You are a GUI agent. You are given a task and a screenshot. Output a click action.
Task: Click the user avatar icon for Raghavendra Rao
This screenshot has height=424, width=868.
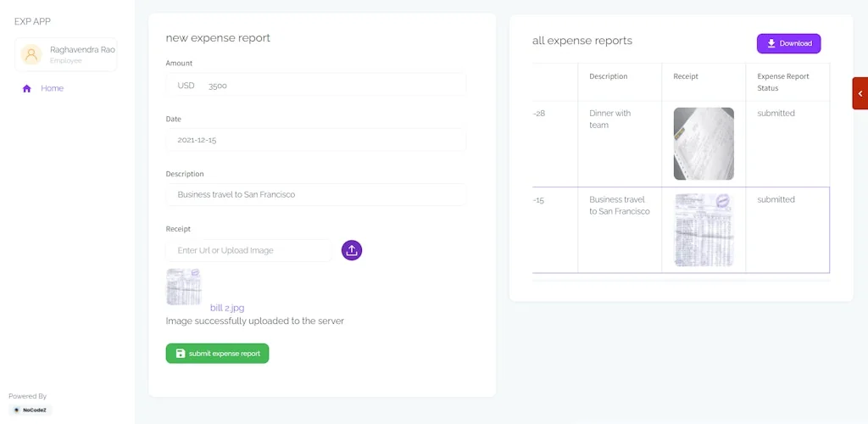(x=31, y=55)
